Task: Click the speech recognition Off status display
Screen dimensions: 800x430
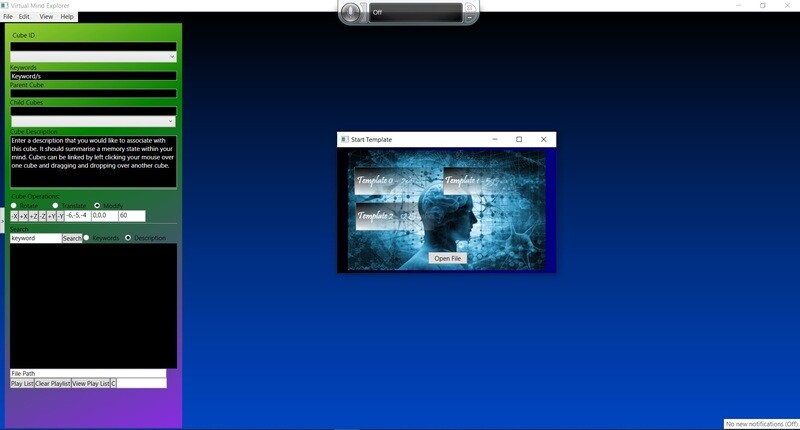Action: click(x=415, y=12)
